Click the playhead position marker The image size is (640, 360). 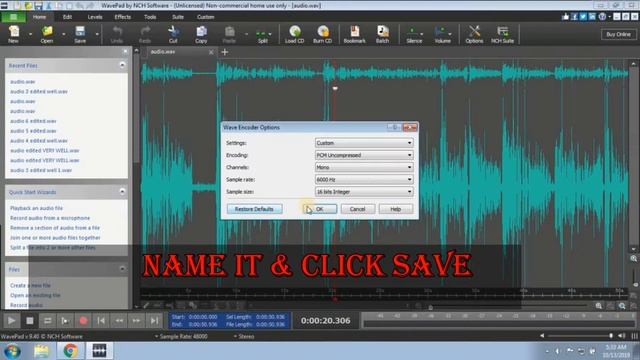coord(335,88)
